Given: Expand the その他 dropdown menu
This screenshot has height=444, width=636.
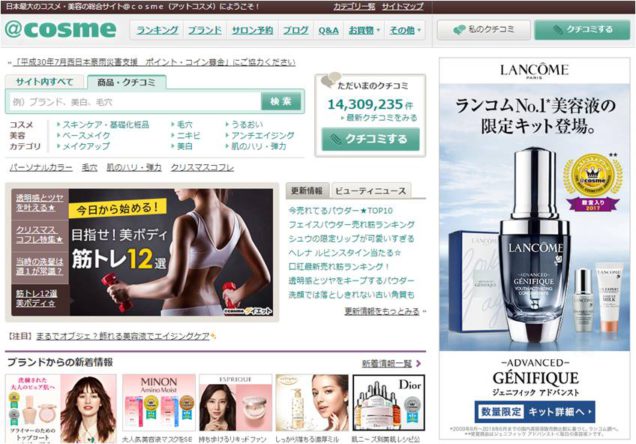Looking at the screenshot, I should tap(405, 30).
